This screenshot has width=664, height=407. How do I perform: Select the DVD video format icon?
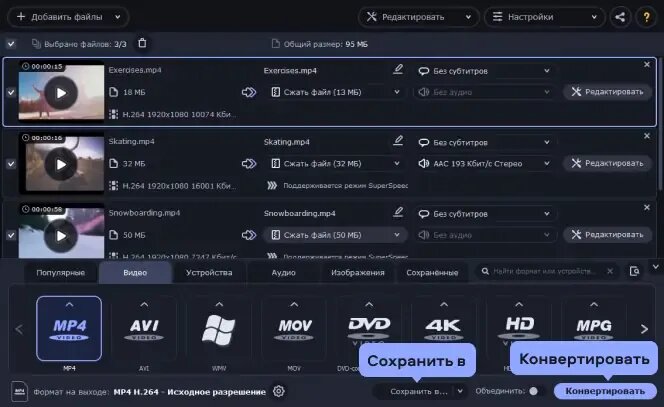(x=369, y=324)
